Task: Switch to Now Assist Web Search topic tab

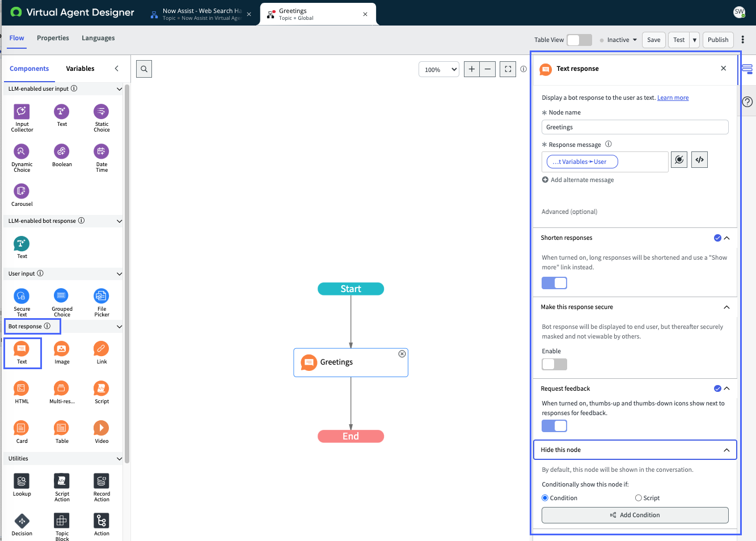Action: (201, 14)
